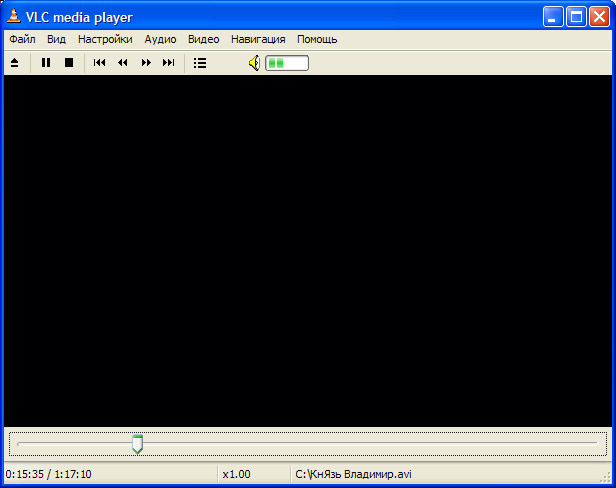This screenshot has width=616, height=488.
Task: Mute audio via the speaker icon
Action: (255, 63)
